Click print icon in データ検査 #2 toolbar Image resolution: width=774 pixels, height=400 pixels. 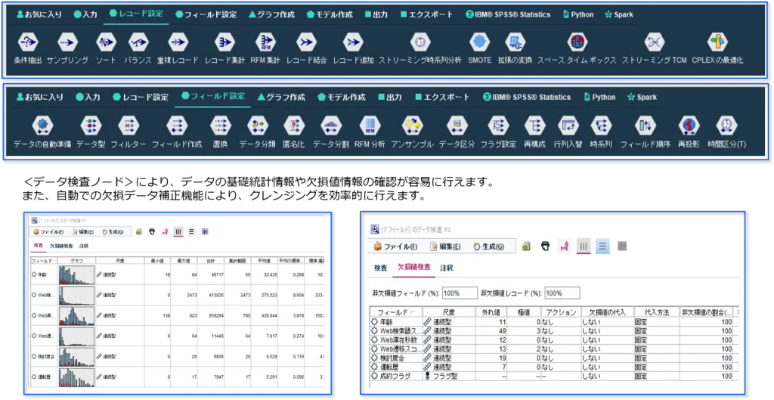coord(546,246)
